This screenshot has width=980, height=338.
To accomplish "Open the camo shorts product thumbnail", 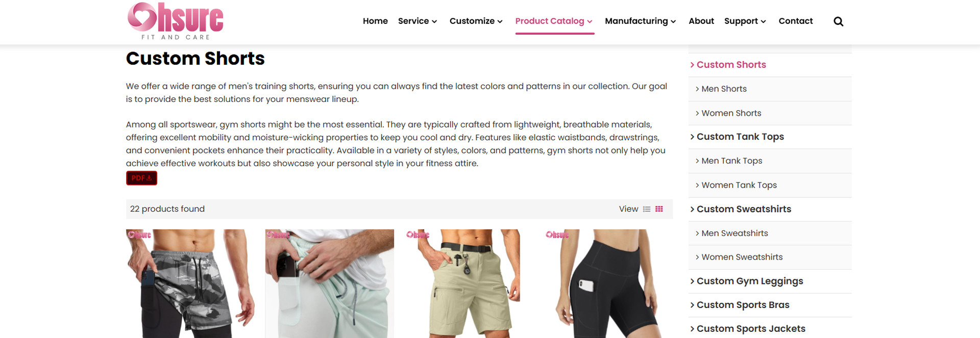I will [190, 283].
